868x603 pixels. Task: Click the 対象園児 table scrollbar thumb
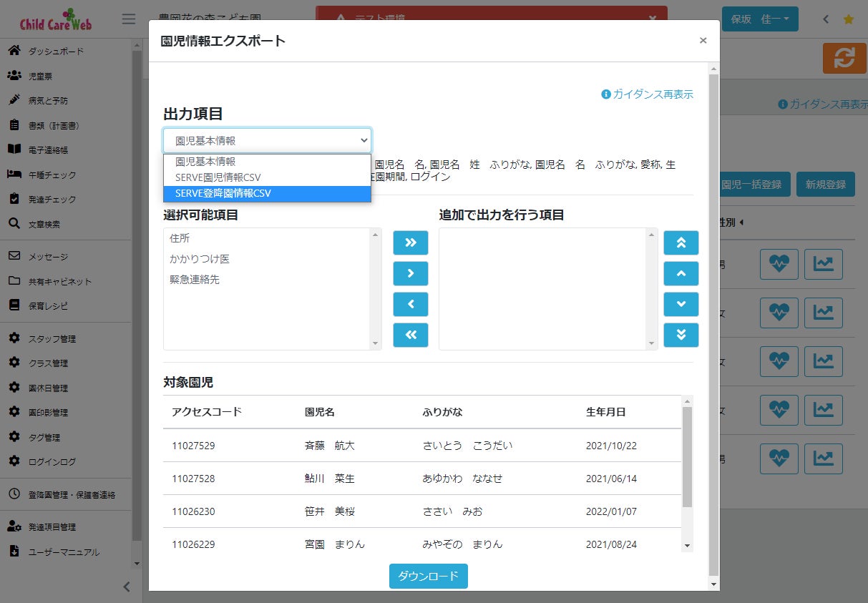(687, 456)
